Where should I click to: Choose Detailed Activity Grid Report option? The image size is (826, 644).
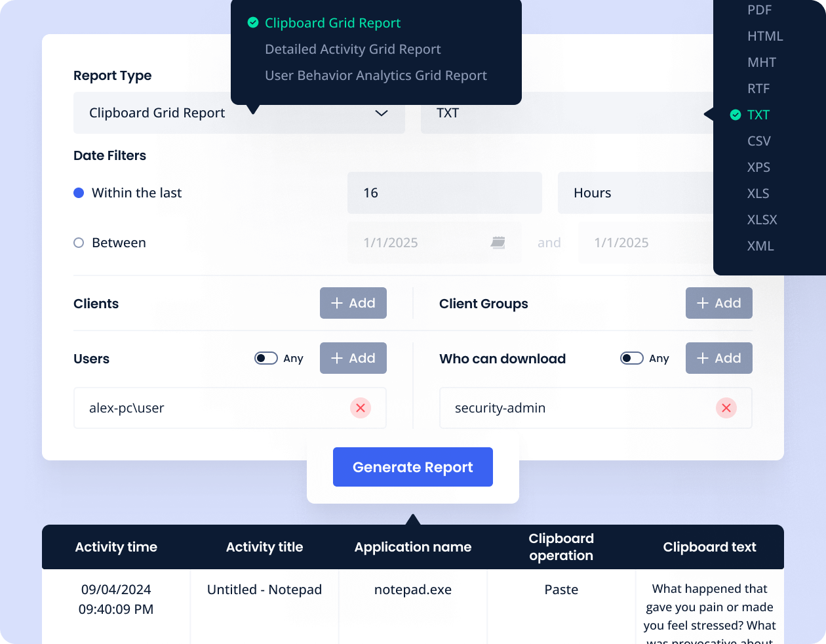click(353, 49)
